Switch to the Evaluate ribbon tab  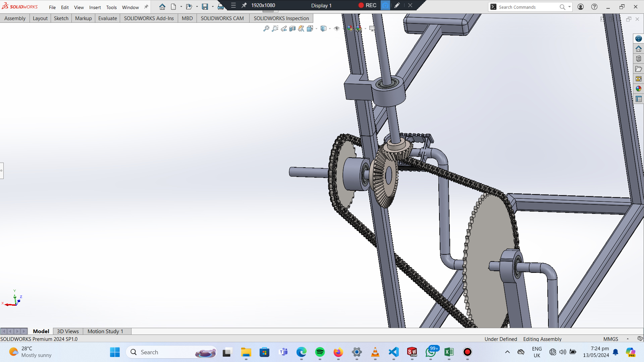coord(107,18)
